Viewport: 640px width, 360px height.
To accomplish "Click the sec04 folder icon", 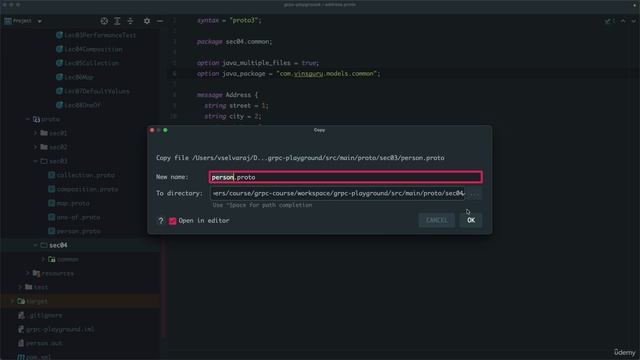I will (44, 245).
